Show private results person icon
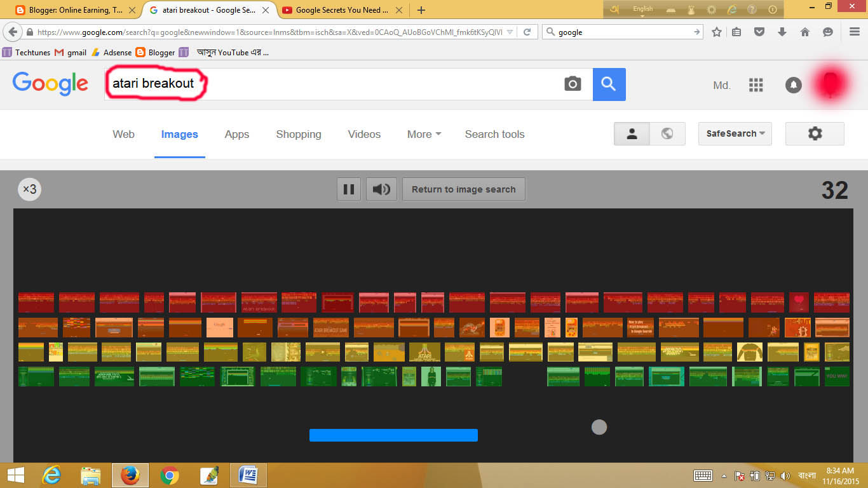The height and width of the screenshot is (488, 868). 632,133
